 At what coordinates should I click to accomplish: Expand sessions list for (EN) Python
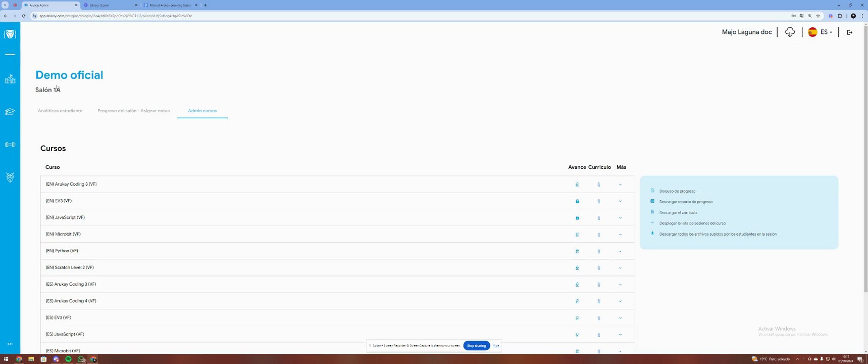pos(620,251)
